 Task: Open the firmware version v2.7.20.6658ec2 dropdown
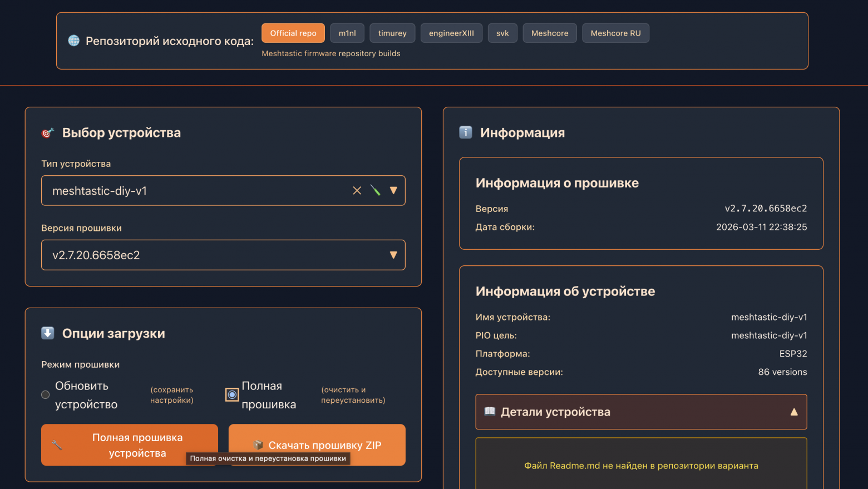(x=223, y=255)
